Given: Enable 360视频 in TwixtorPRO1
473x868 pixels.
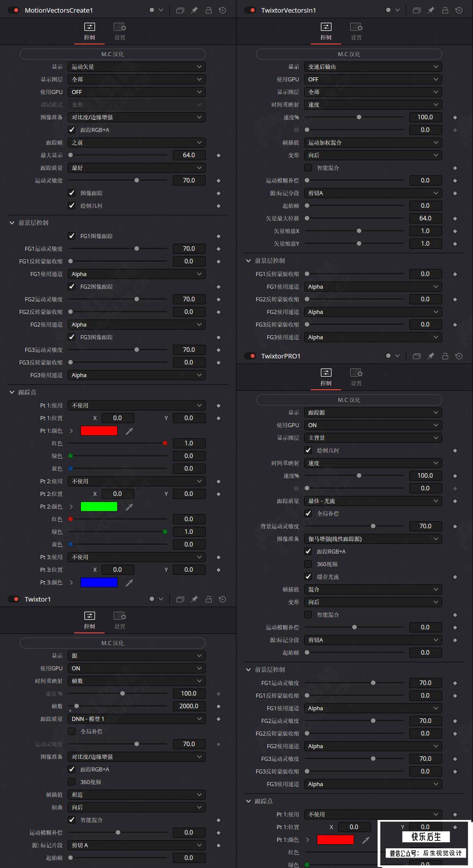Looking at the screenshot, I should point(308,564).
